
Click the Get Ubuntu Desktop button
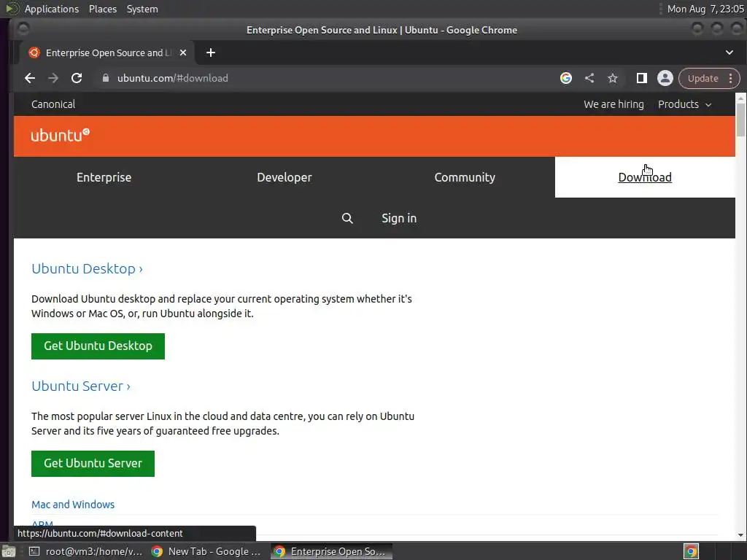98,346
